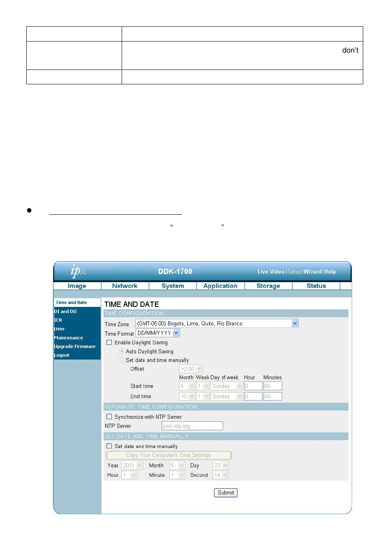Open Start time Month dropdown

[187, 386]
